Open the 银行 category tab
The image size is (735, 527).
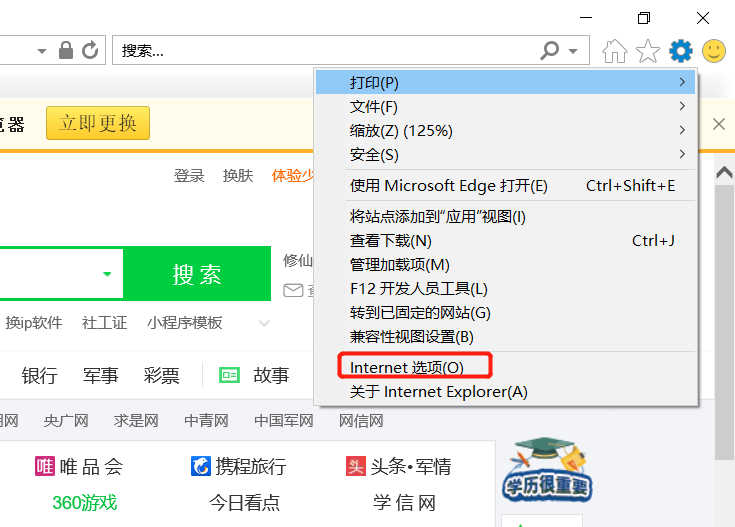tap(39, 376)
